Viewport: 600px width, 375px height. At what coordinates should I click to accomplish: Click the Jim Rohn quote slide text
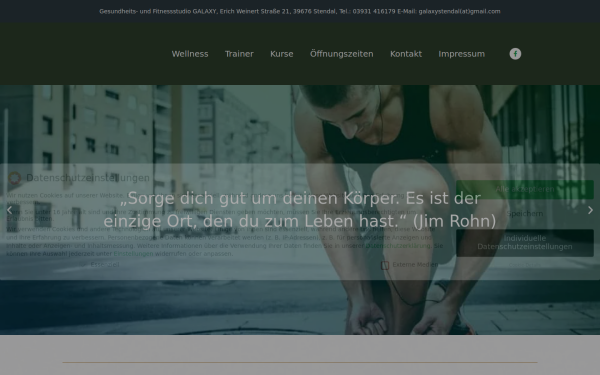pyautogui.click(x=300, y=210)
